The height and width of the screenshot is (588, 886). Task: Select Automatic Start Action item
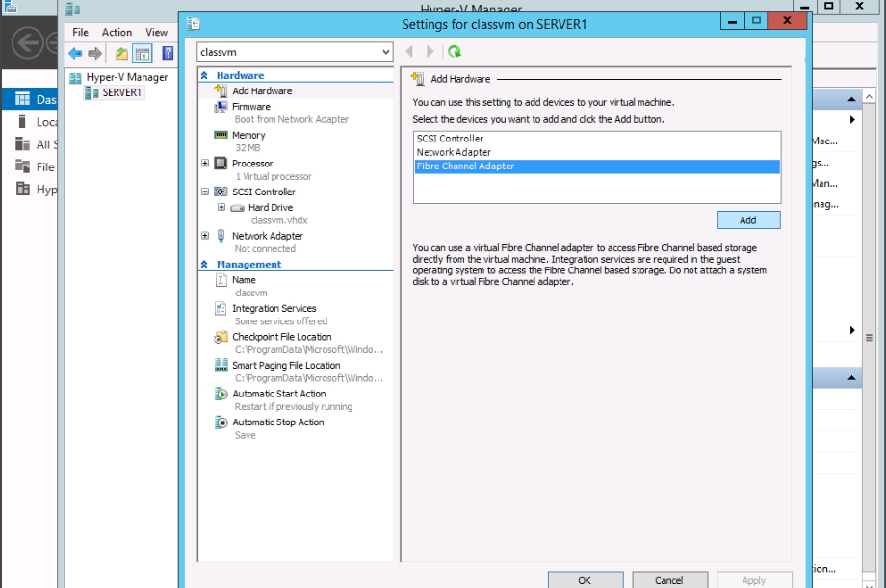coord(278,395)
